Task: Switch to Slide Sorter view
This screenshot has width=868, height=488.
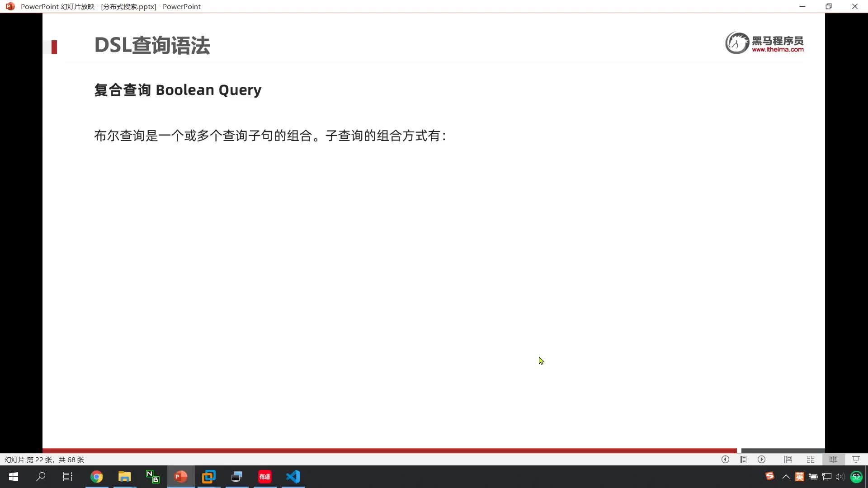Action: (x=811, y=459)
